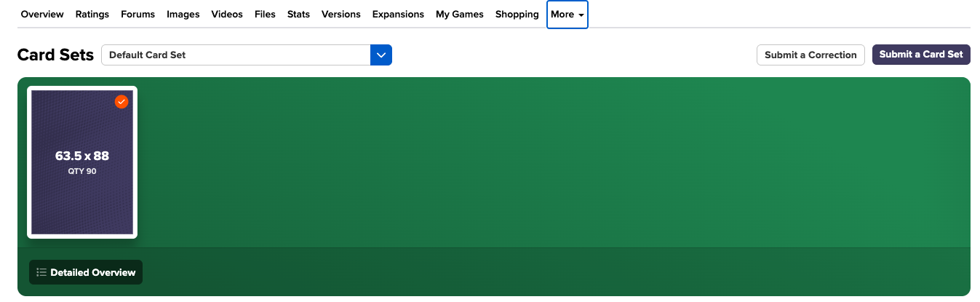Switch to the Ratings tab

92,14
